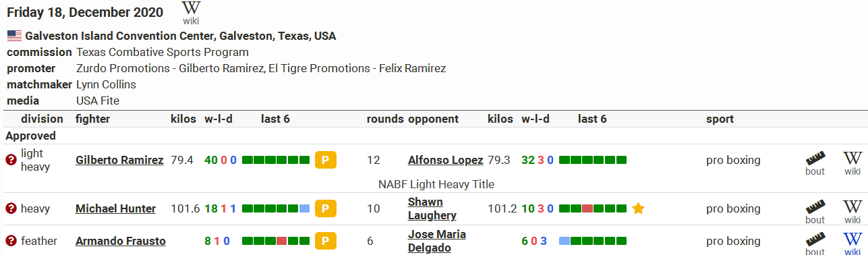Open Michael Hunter fighter profile
Image resolution: width=868 pixels, height=255 pixels.
[115, 209]
